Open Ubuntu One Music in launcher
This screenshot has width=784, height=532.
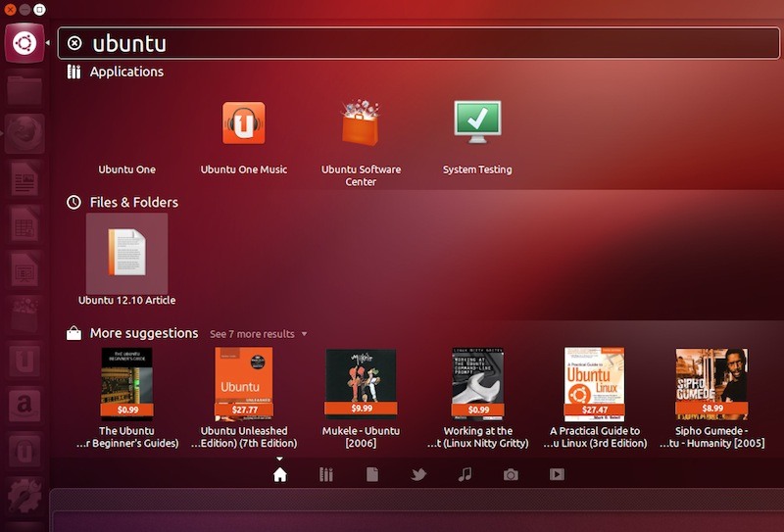(24, 450)
